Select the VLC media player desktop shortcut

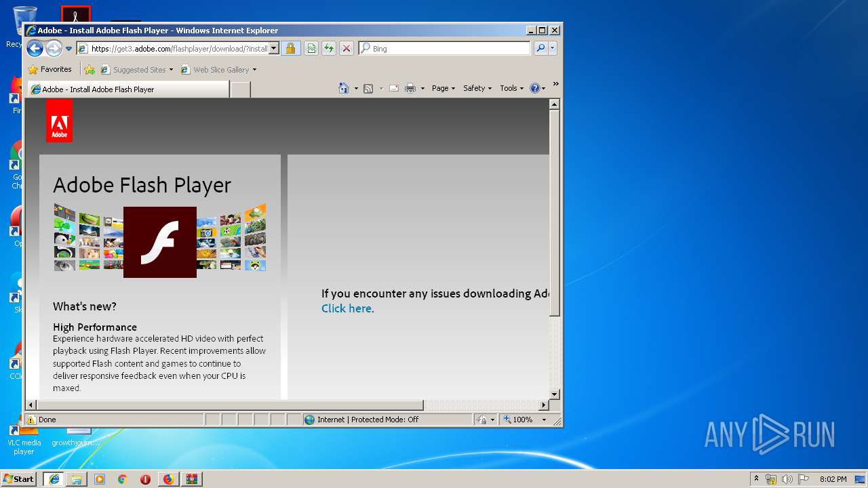point(24,436)
